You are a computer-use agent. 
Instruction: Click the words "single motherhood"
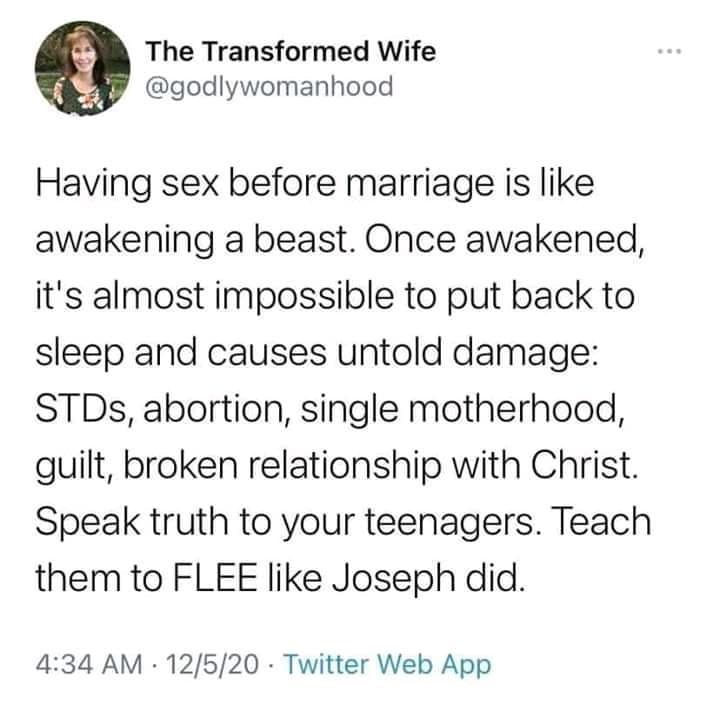tap(461, 409)
